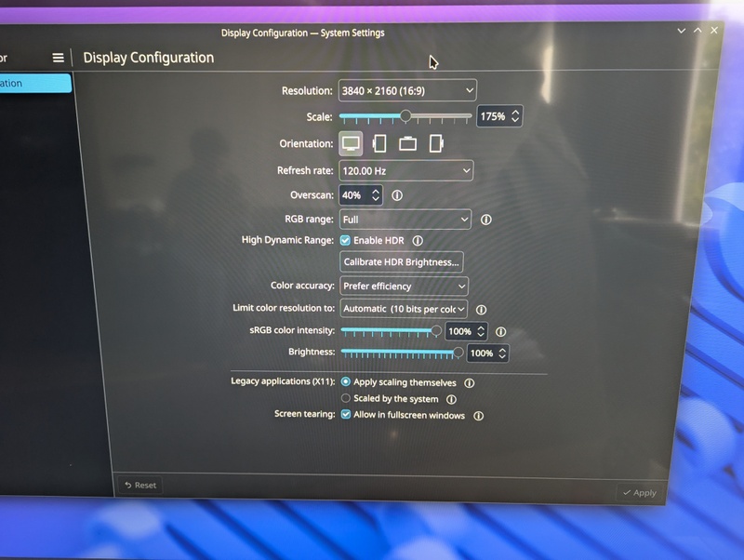Viewport: 744px width, 560px height.
Task: Toggle the Enable HDR checkbox
Action: click(345, 241)
